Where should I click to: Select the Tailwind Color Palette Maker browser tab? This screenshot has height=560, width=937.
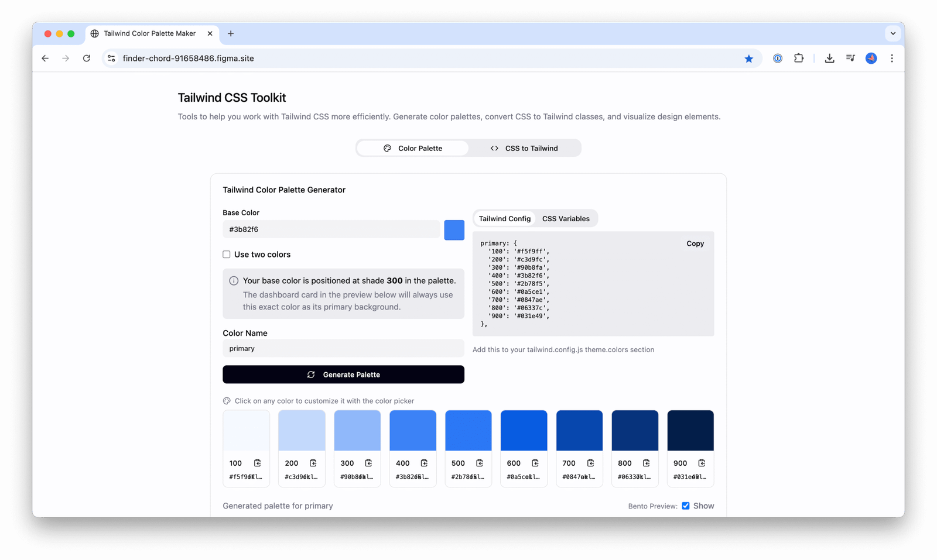152,33
